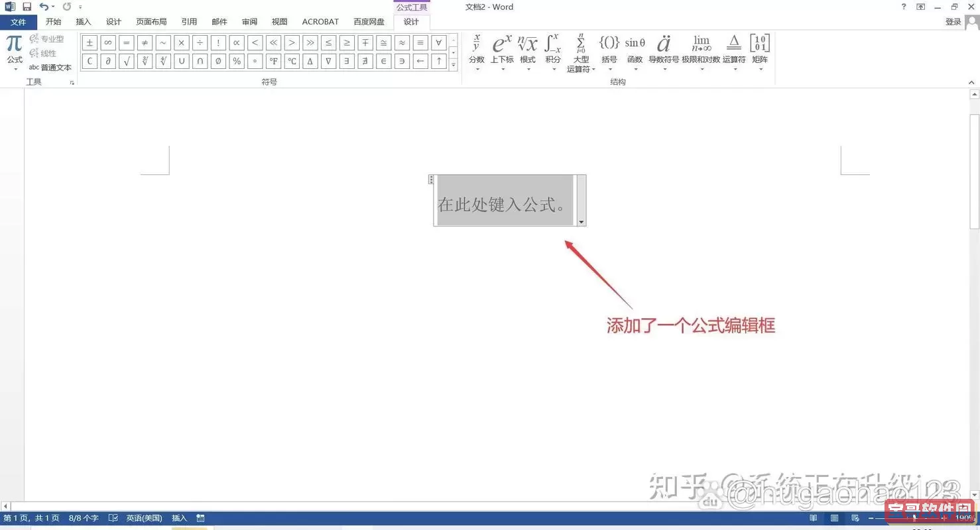Screen dimensions: 980x530
Task: Open the 工具 group dialog launcher
Action: [x=72, y=83]
